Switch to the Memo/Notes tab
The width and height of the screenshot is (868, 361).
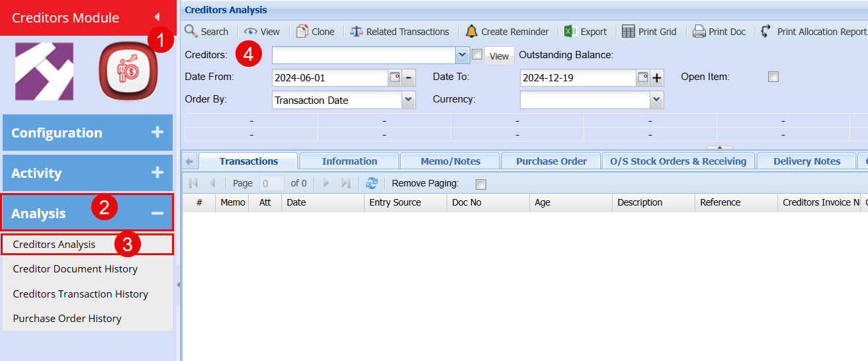(x=451, y=161)
